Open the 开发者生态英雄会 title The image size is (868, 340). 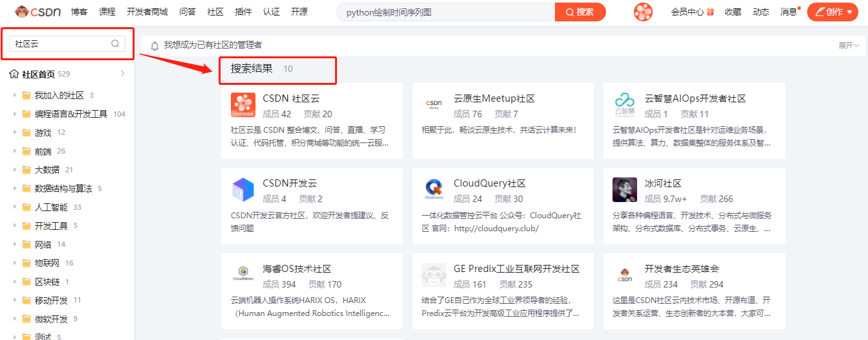point(682,269)
